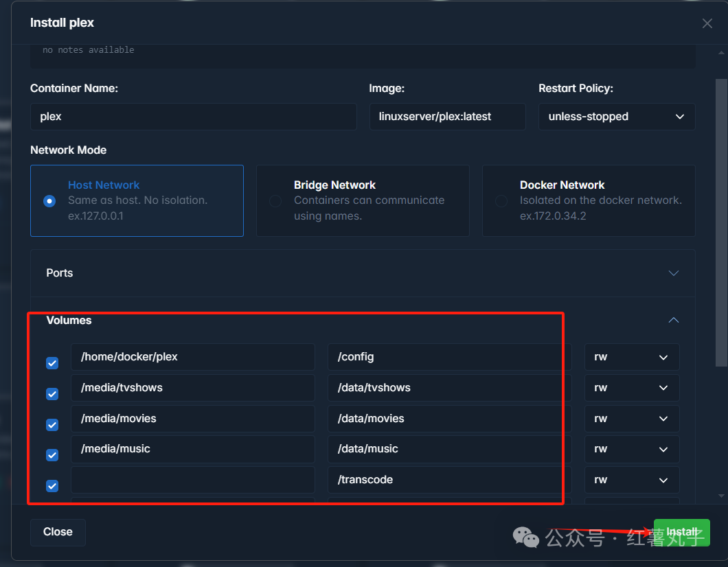Open rw permission dropdown for /data/music

tap(631, 449)
